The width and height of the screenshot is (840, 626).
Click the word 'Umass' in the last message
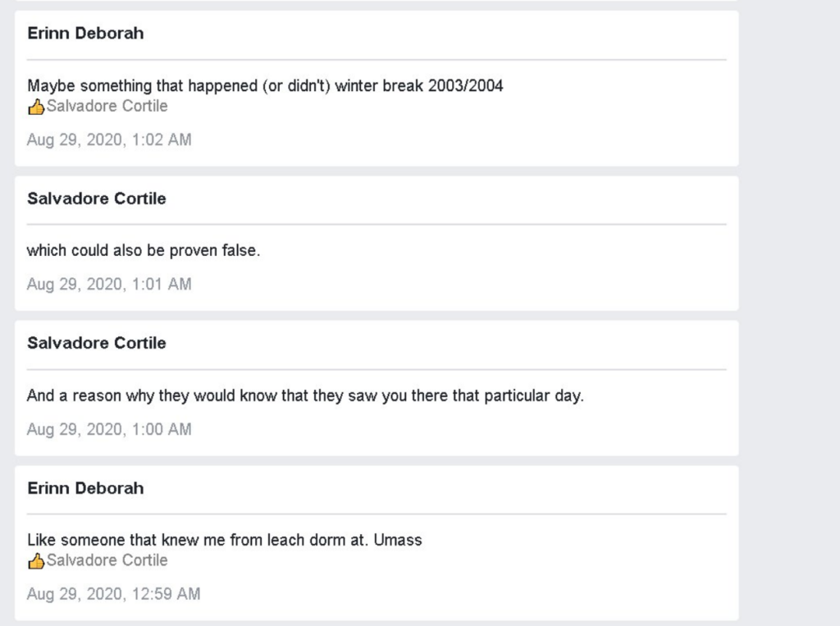point(398,540)
